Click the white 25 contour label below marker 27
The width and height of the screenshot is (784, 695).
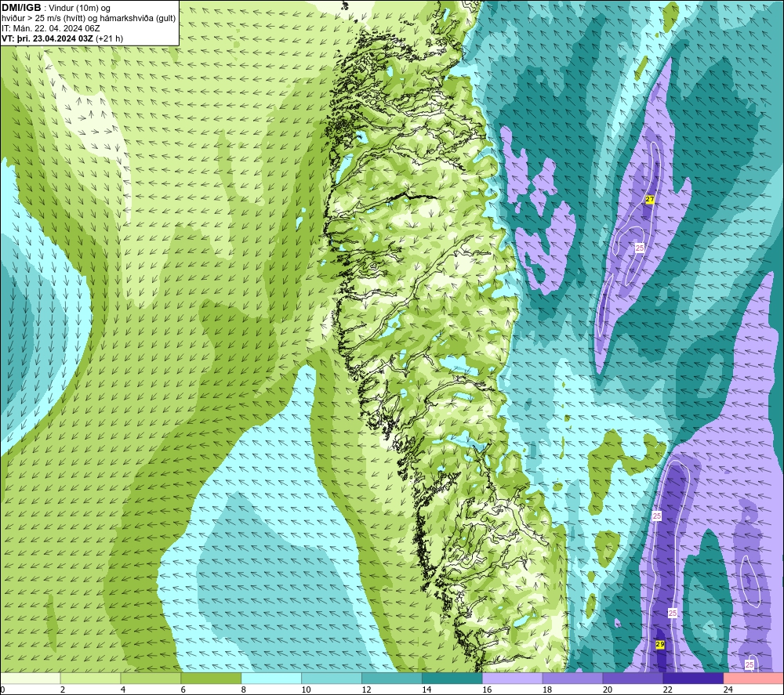(640, 248)
